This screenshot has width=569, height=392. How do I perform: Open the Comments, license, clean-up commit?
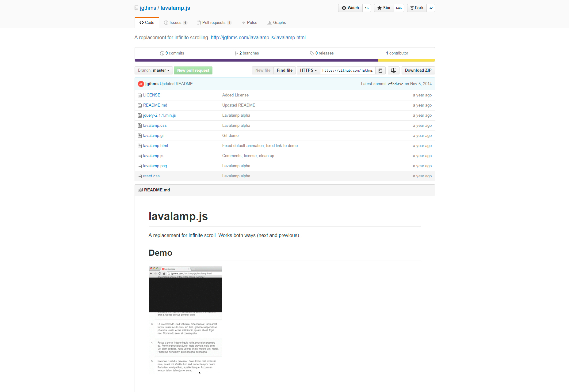click(x=248, y=156)
